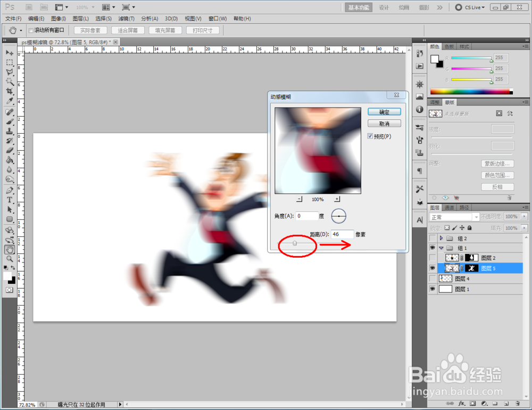
Task: Toggle Quick Mask mode icon
Action: tap(10, 290)
